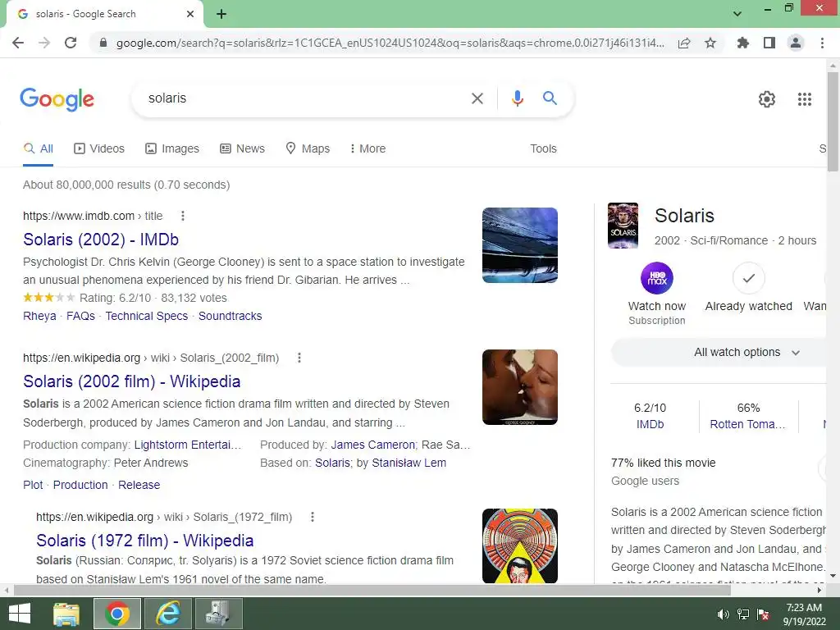
Task: Open options for IMDb result
Action: (x=183, y=216)
